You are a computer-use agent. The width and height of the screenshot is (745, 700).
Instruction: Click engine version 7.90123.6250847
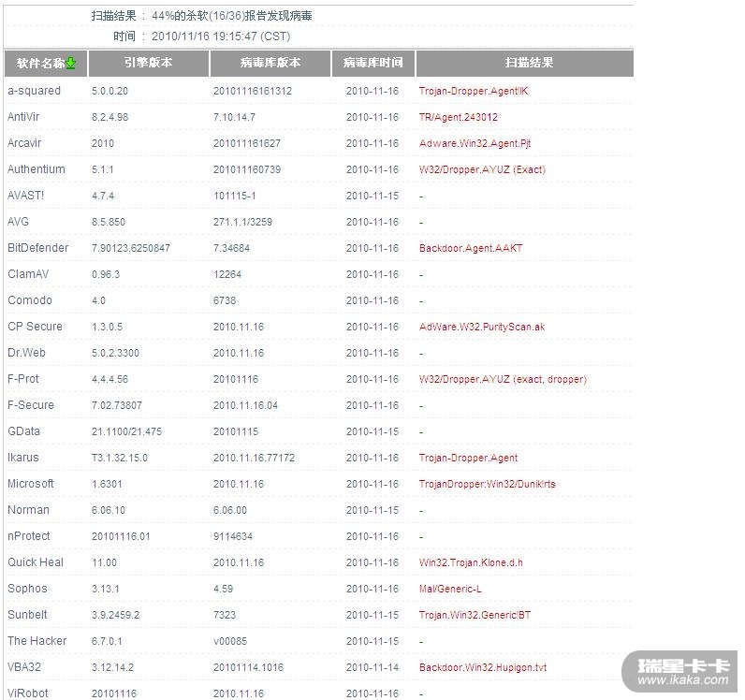[x=131, y=248]
